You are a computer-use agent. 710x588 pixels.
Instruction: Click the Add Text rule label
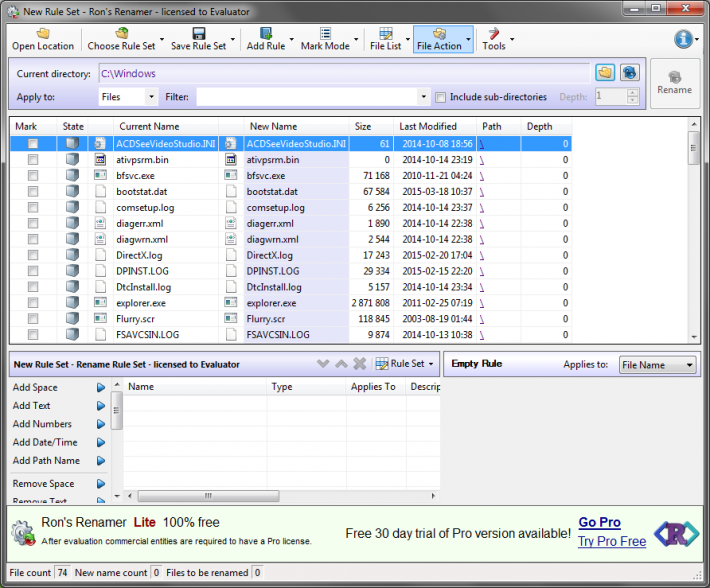(31, 406)
